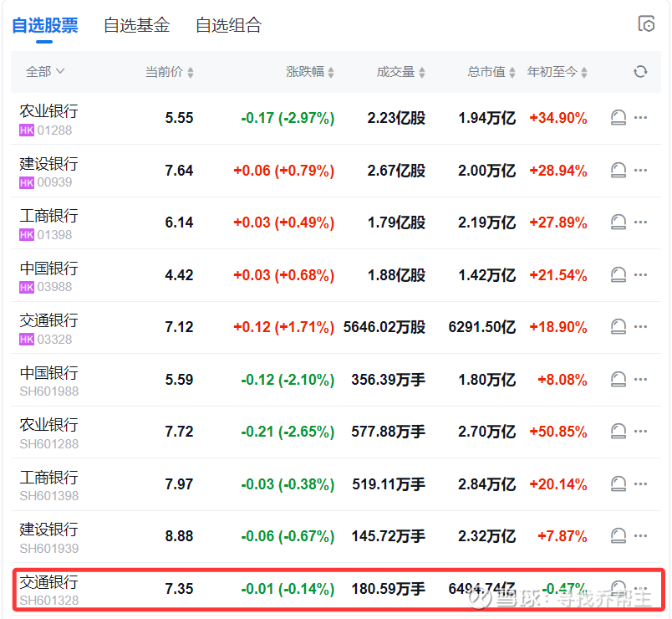
Task: Open 中国银行 HK 03988 stock link
Action: (48, 269)
